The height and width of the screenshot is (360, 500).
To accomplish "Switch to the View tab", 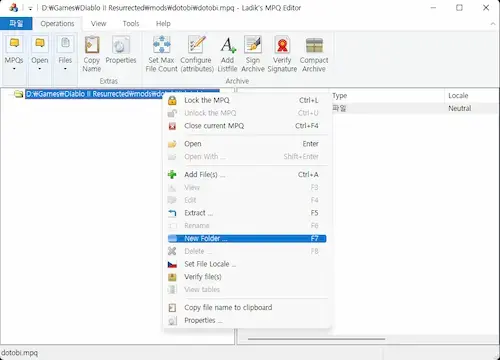I will [x=98, y=24].
